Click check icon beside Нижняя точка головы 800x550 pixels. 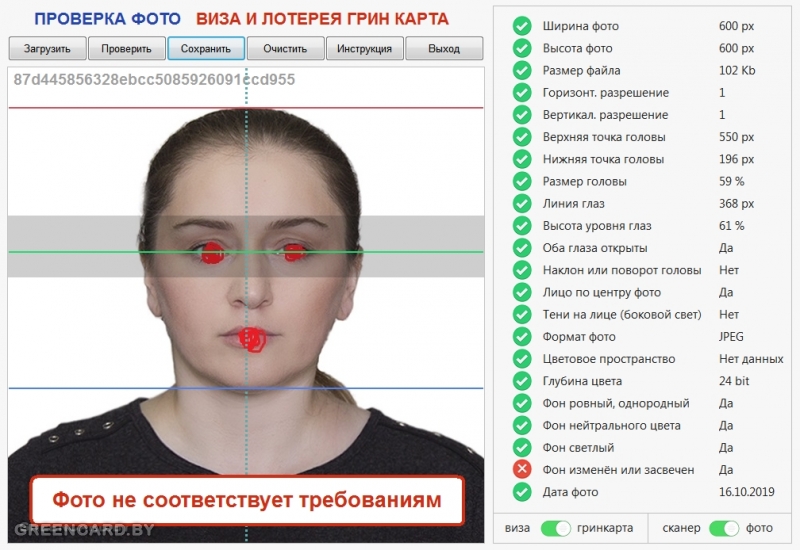[522, 159]
